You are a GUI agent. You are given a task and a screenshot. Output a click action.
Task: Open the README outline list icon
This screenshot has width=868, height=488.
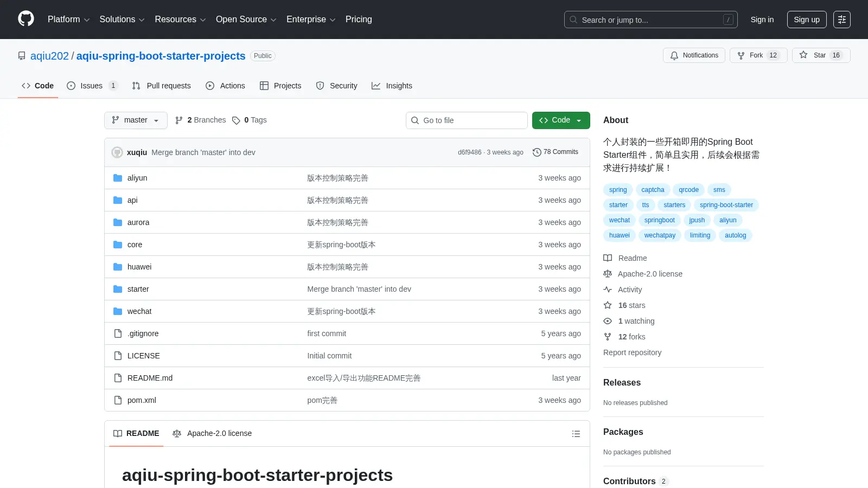(576, 434)
